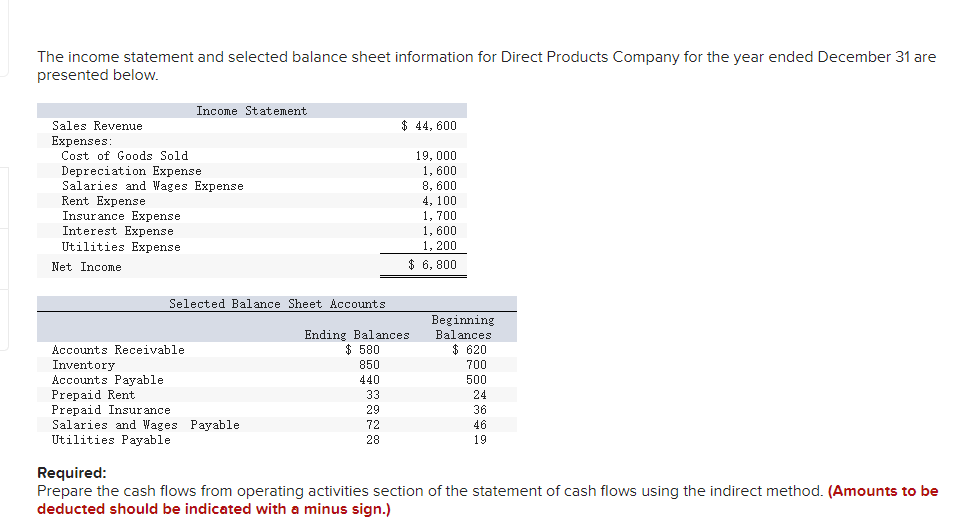The image size is (979, 527).
Task: Select the Prepaid Rent row label
Action: [94, 395]
